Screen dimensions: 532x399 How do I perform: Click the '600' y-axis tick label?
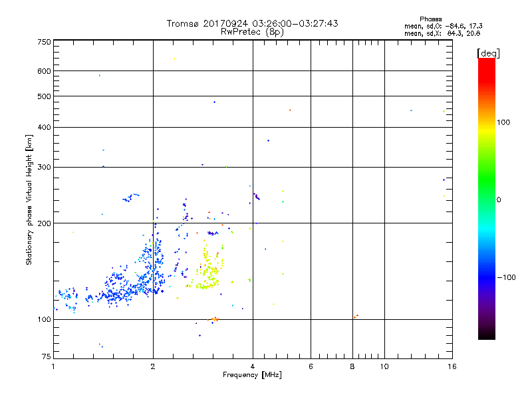44,71
